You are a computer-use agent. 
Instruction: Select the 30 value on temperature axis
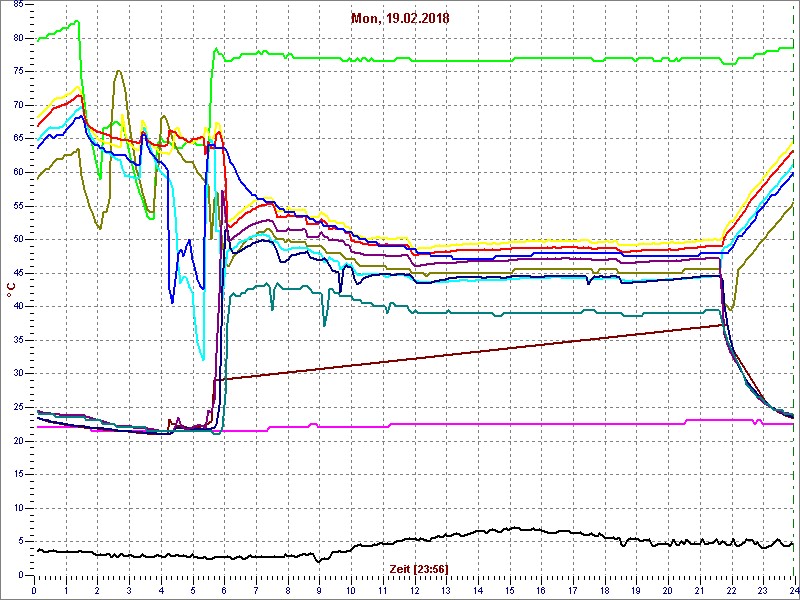(17, 373)
